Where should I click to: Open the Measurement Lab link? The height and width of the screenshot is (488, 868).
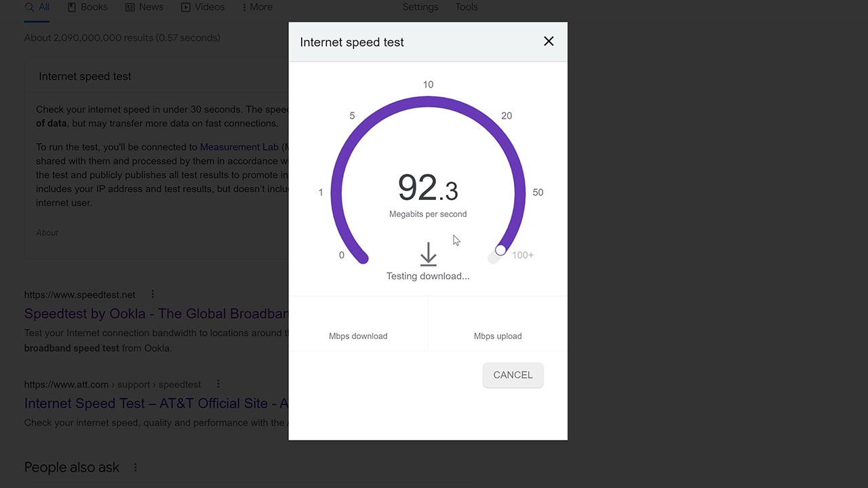[239, 147]
